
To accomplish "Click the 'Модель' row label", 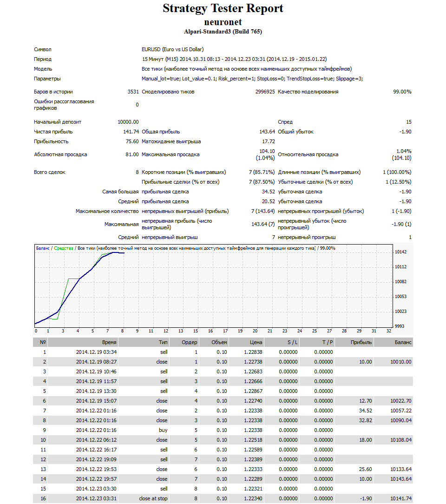I will click(x=43, y=69).
